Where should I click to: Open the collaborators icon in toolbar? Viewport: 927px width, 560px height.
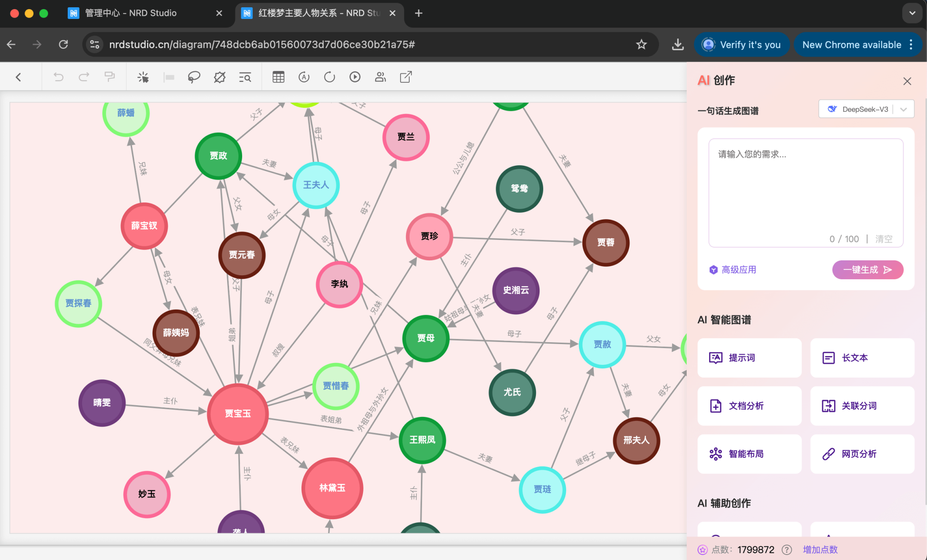pos(380,77)
